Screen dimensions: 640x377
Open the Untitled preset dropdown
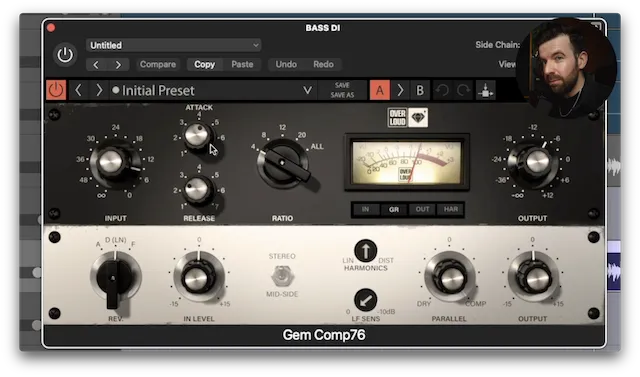click(173, 45)
